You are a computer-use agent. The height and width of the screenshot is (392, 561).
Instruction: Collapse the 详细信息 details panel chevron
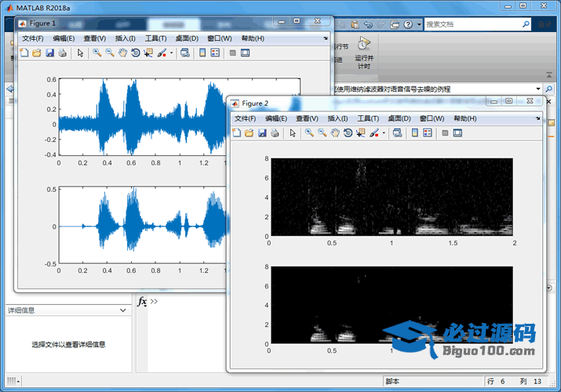(123, 310)
